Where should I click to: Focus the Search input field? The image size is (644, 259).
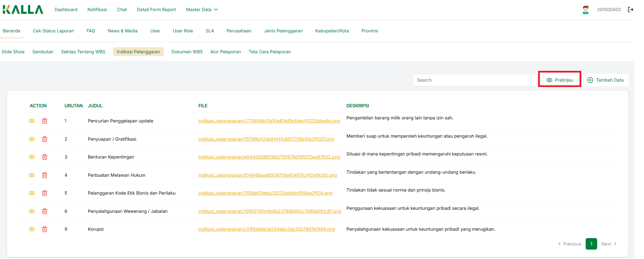[x=474, y=80]
